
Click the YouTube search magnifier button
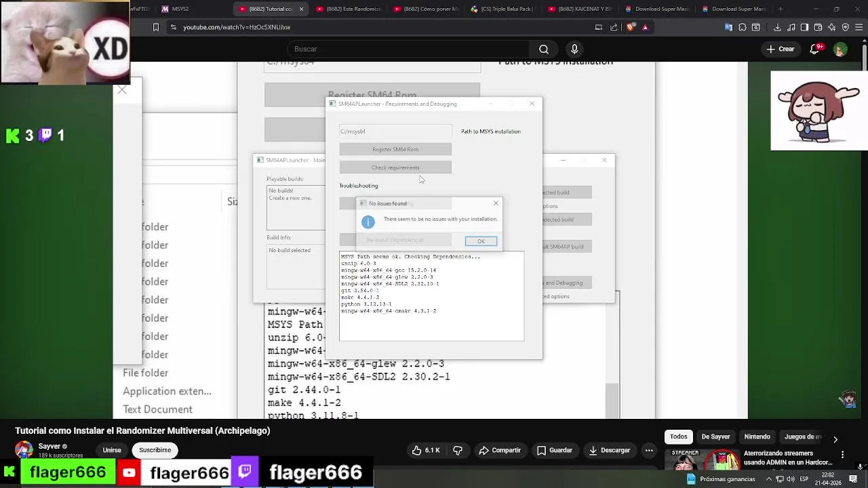click(544, 49)
